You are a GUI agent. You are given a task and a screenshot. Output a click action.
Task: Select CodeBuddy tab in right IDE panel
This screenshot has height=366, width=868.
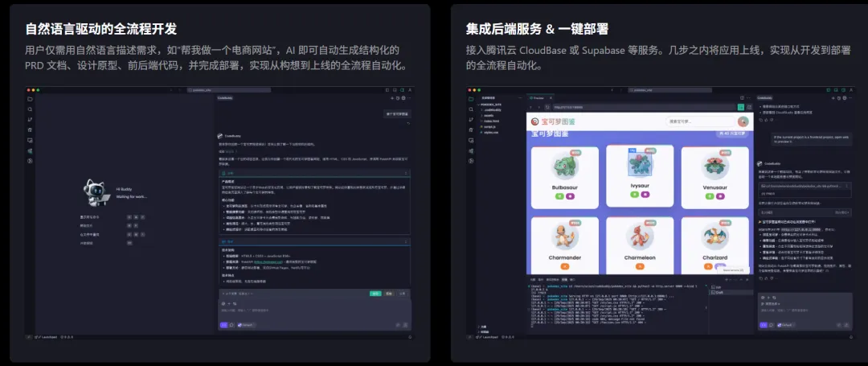coord(764,98)
